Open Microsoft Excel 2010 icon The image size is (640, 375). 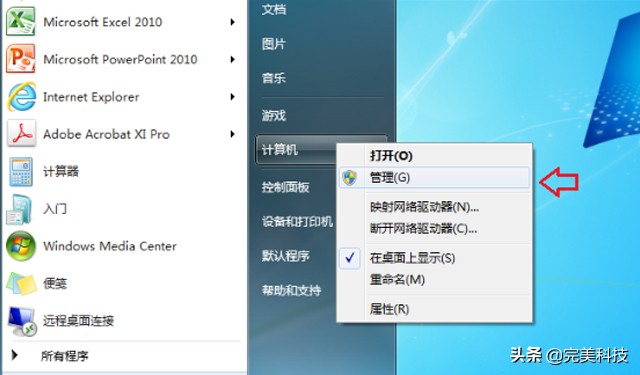(x=21, y=21)
